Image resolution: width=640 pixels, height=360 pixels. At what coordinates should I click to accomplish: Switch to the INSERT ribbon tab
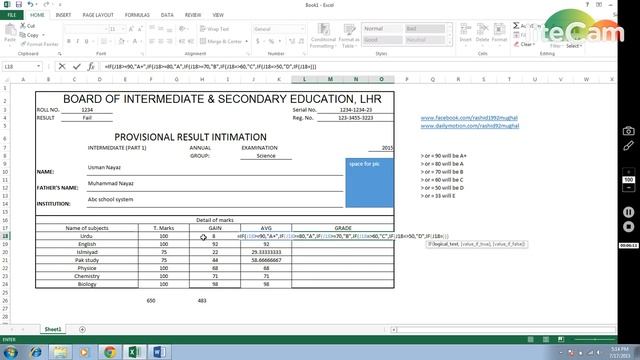[63, 15]
